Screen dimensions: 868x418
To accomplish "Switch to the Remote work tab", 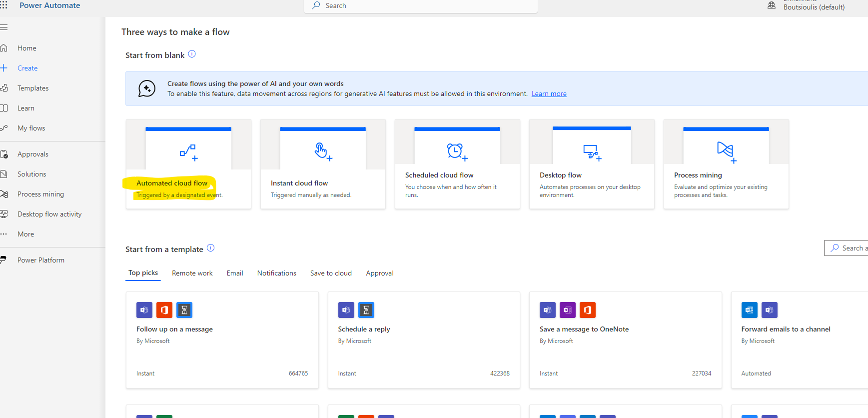I will 192,273.
